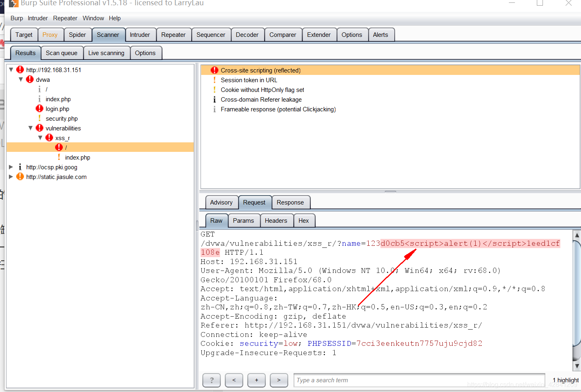The width and height of the screenshot is (581, 392).
Task: Open the Window menu
Action: [x=93, y=18]
